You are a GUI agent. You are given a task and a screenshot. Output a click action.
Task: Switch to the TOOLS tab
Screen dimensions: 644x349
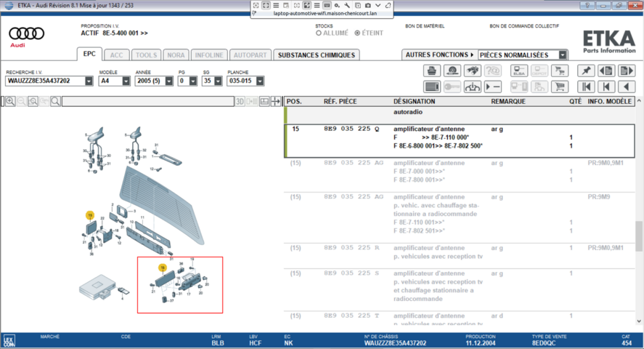pos(146,55)
